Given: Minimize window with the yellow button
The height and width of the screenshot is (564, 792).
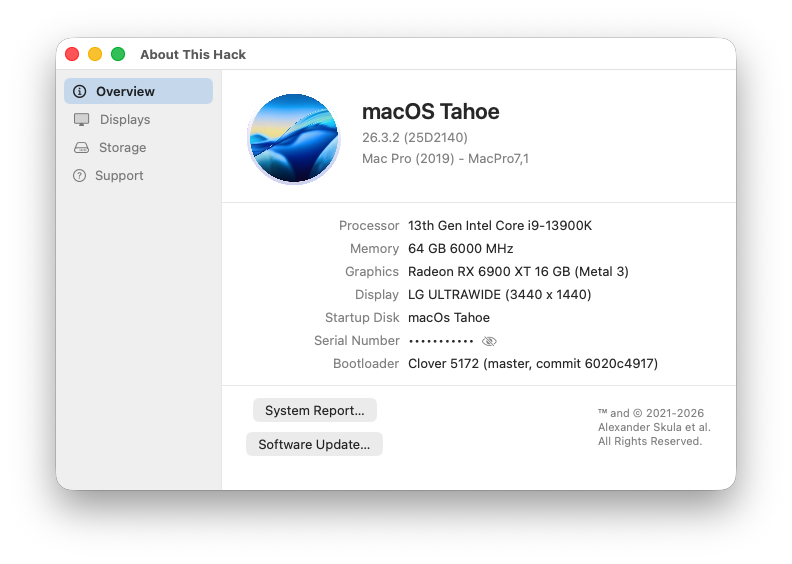Looking at the screenshot, I should click(95, 54).
